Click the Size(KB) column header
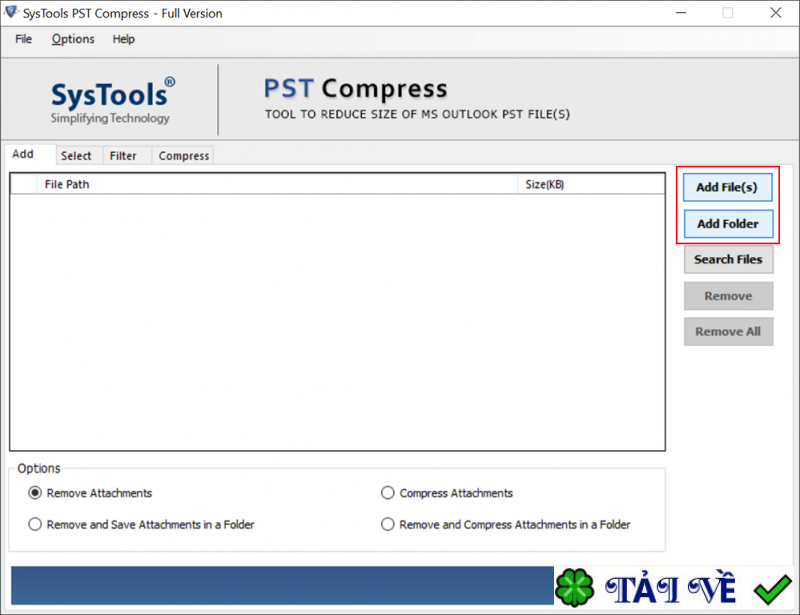Viewport: 800px width, 615px height. tap(591, 184)
